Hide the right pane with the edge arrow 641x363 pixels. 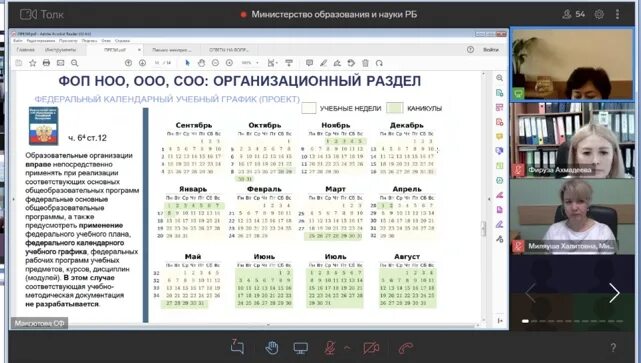point(489,199)
